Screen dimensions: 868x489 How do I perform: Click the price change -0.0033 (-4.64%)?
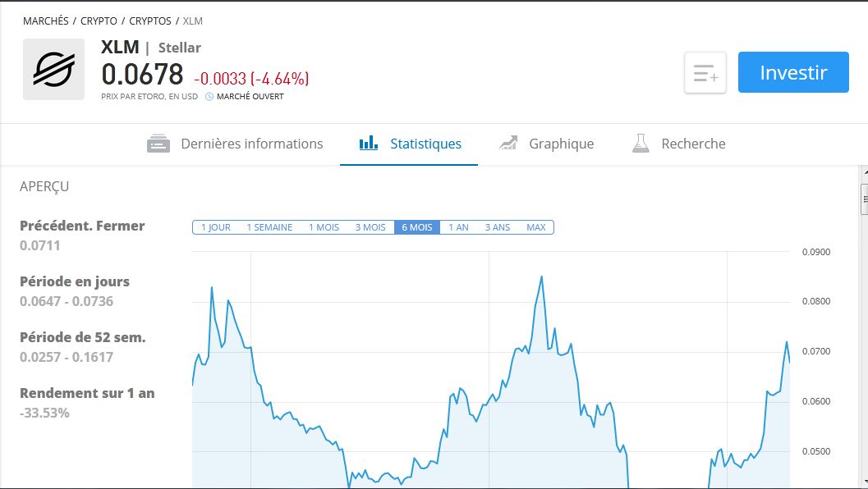(x=251, y=79)
